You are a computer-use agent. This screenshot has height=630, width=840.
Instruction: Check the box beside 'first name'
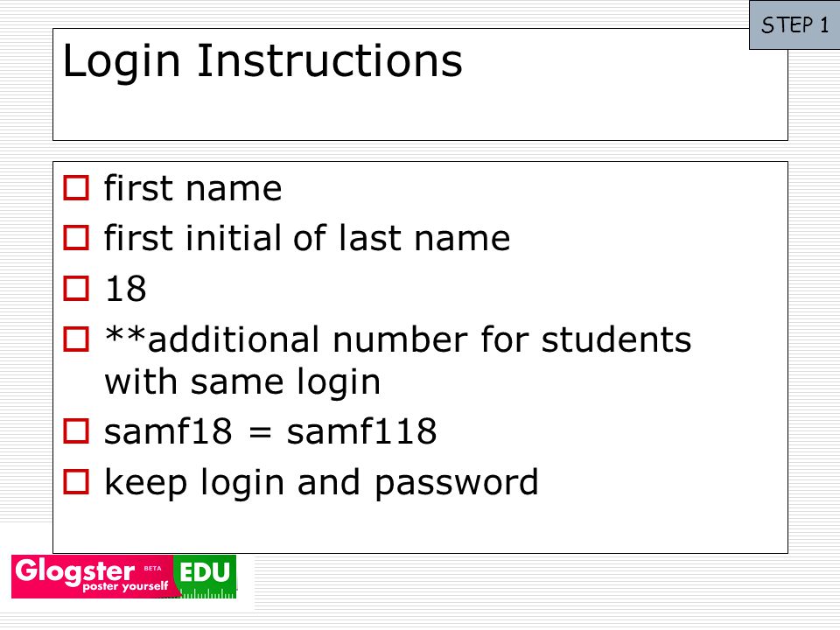coord(76,188)
